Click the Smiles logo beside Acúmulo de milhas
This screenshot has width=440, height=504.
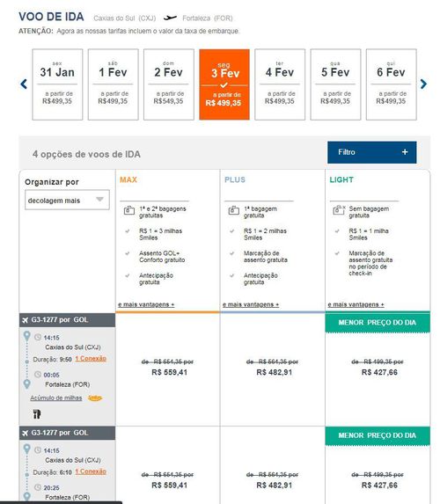click(95, 398)
